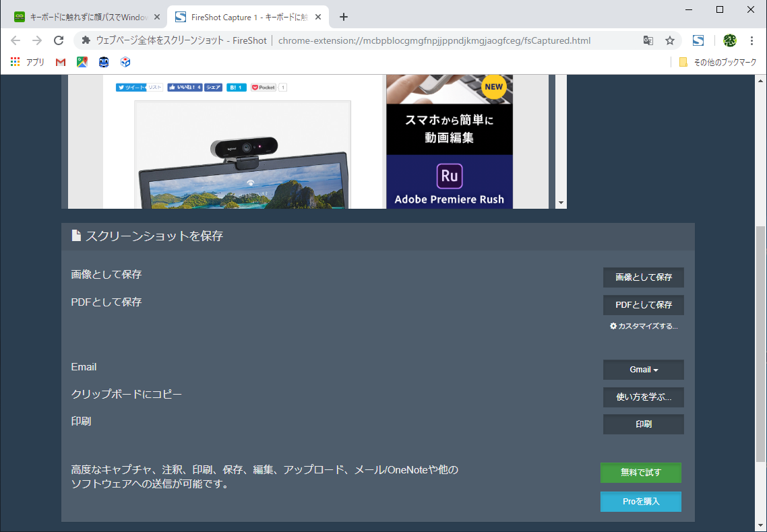Switch to the FireShot Capture 1 tab
The width and height of the screenshot is (767, 532).
click(x=236, y=16)
